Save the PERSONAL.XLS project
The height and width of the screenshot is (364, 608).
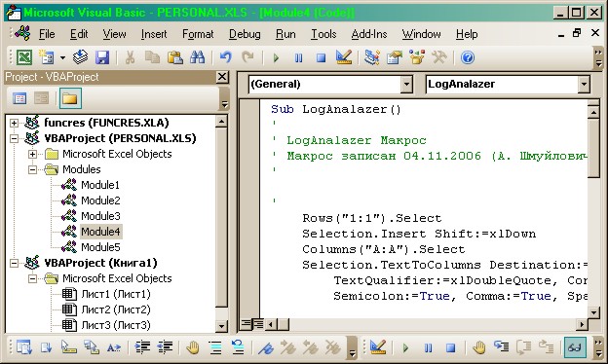click(x=102, y=58)
